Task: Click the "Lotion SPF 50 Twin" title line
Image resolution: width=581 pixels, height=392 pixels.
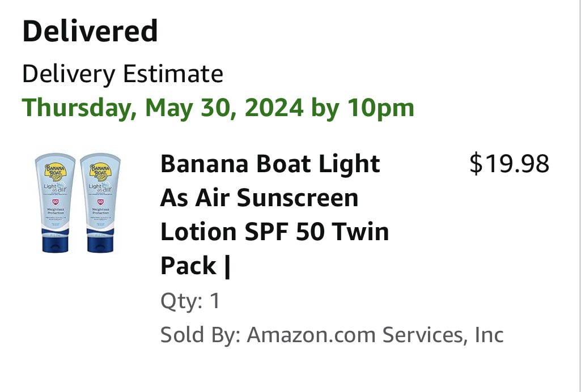Action: click(274, 232)
